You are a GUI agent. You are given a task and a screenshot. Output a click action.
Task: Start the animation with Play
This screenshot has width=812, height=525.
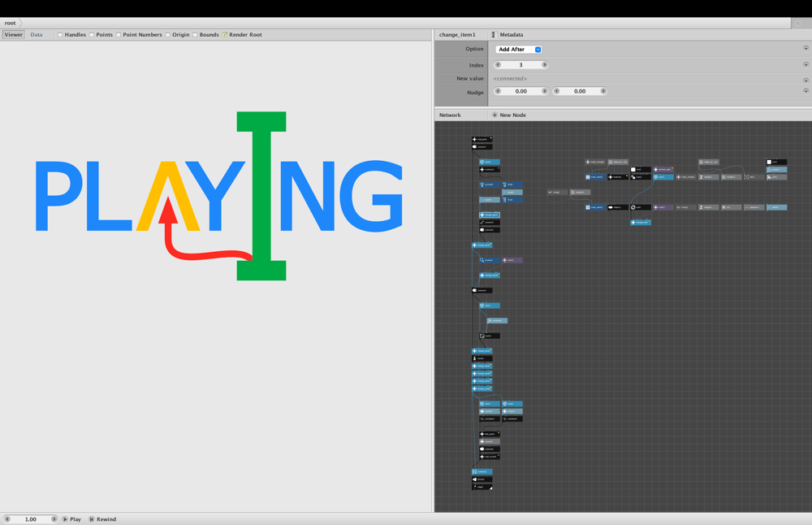point(72,518)
